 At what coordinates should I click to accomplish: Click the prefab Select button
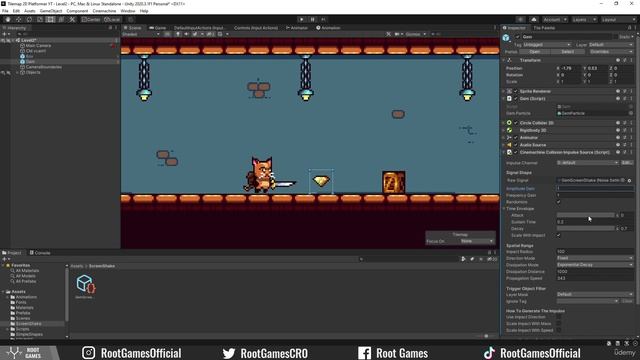[567, 52]
